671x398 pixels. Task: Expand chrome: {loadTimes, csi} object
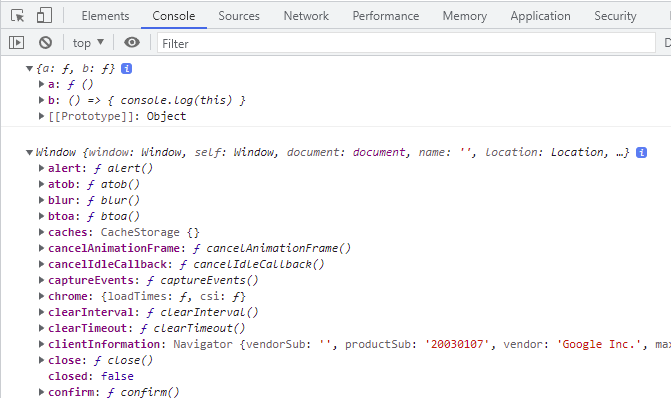(x=42, y=296)
